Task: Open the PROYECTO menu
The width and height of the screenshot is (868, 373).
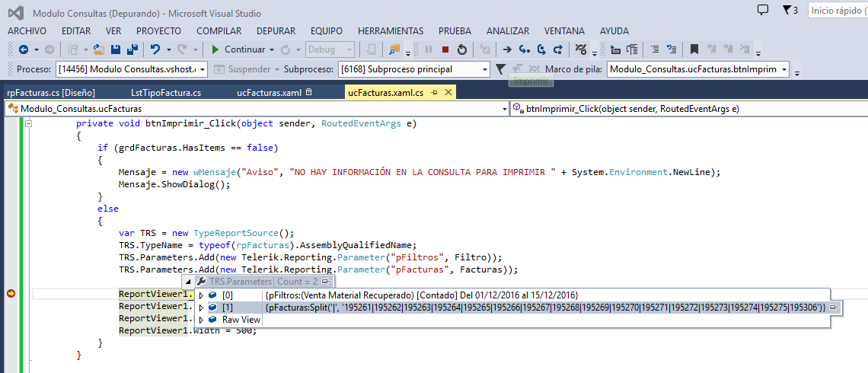Action: (159, 31)
